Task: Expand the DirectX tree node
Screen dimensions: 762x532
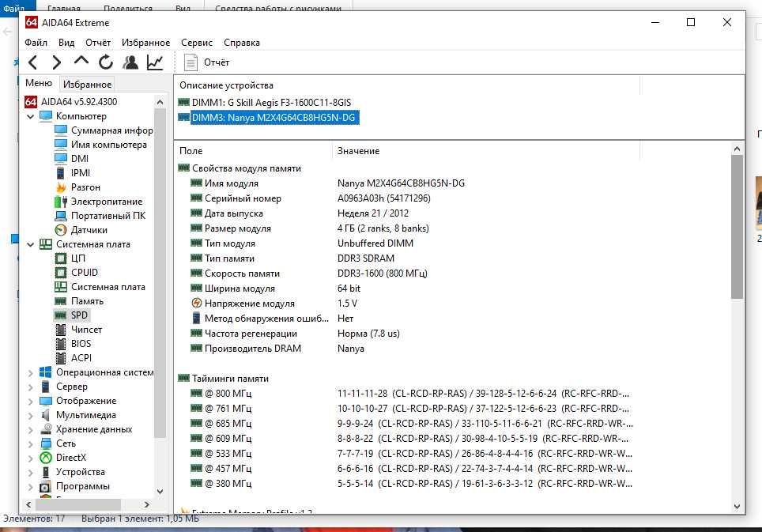Action: pyautogui.click(x=30, y=458)
